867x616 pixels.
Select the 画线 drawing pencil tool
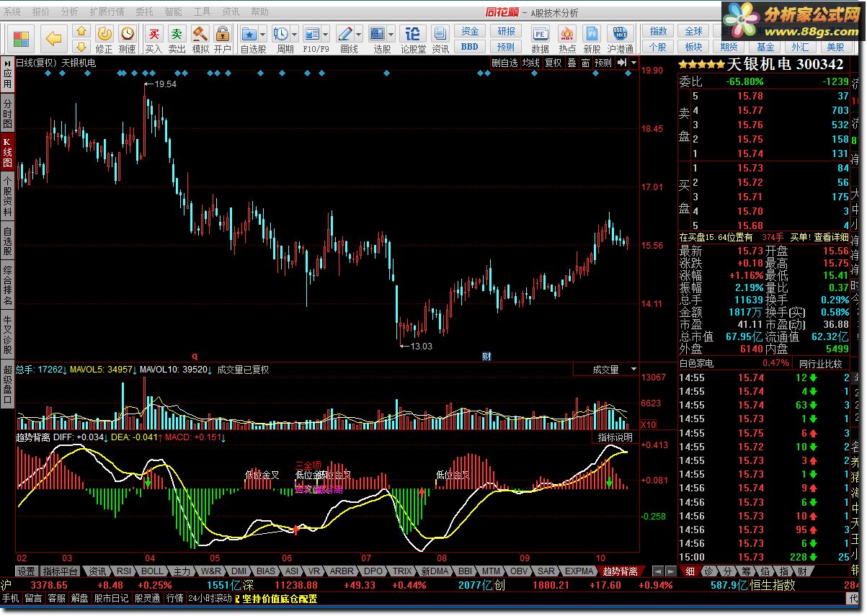pyautogui.click(x=345, y=34)
